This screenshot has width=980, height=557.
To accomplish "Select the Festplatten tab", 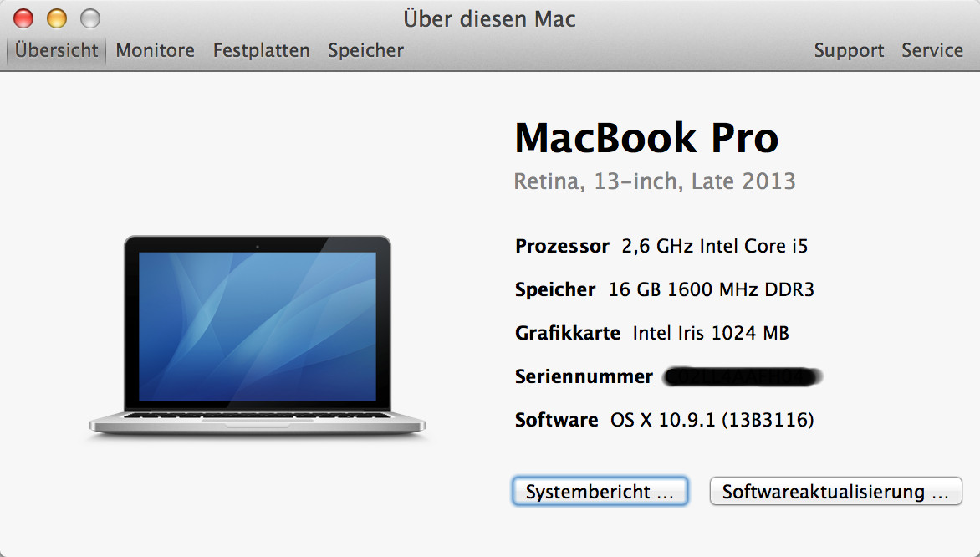I will click(x=261, y=50).
